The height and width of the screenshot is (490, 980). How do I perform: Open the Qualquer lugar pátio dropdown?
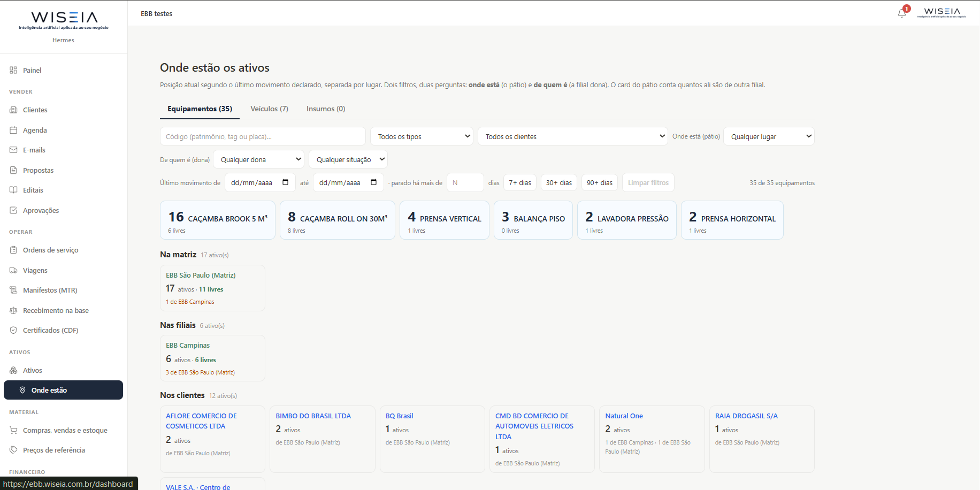769,136
